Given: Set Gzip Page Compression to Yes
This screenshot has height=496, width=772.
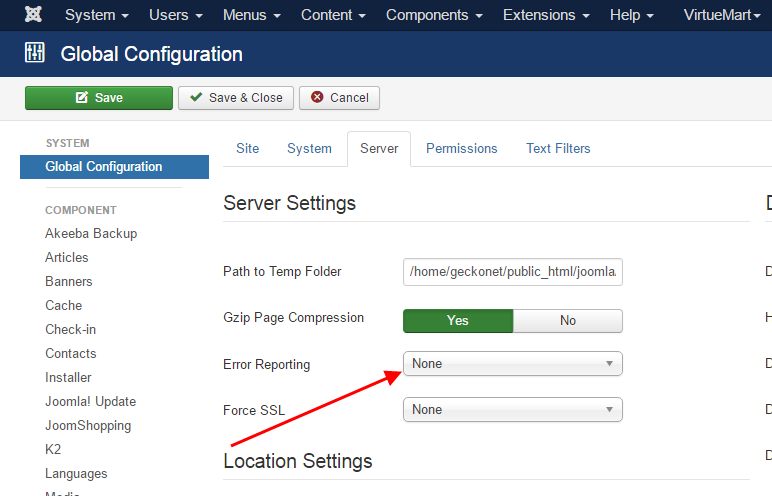Looking at the screenshot, I should 457,321.
